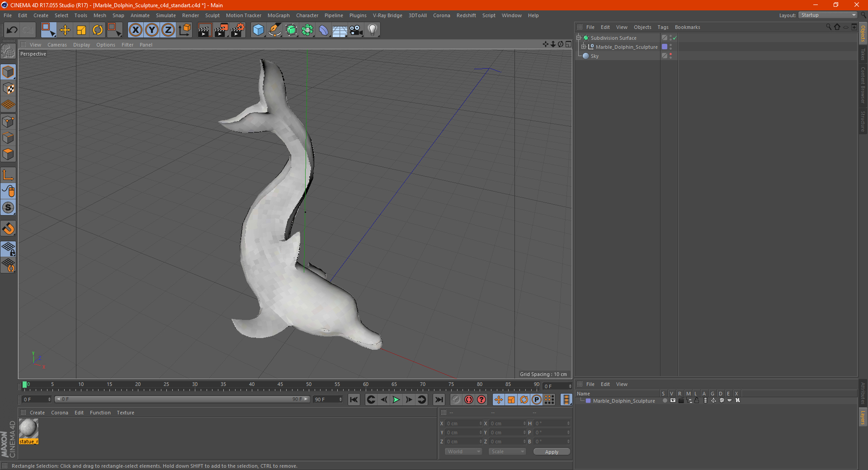Open the Bookmarks menu
Viewport: 868px width, 470px height.
point(687,27)
